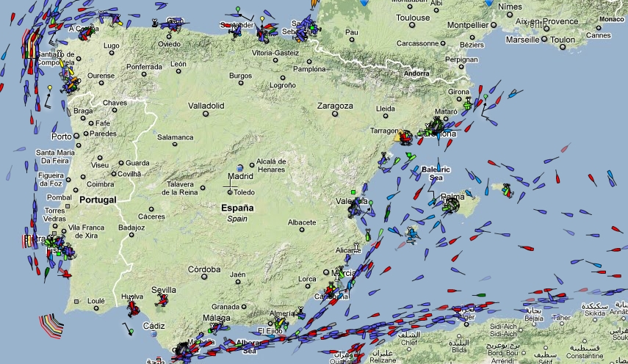This screenshot has height=364, width=628.
Task: Click the Marseille city label
Action: coord(522,40)
